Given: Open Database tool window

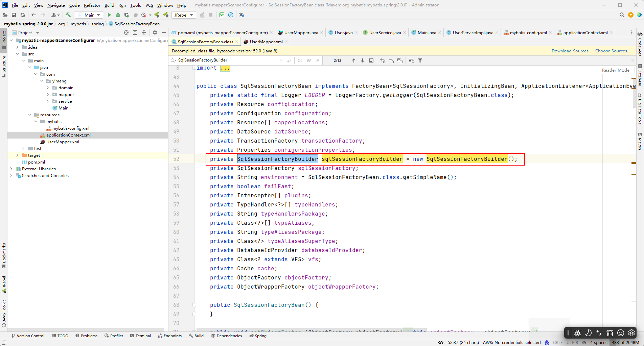Looking at the screenshot, I should 640,75.
